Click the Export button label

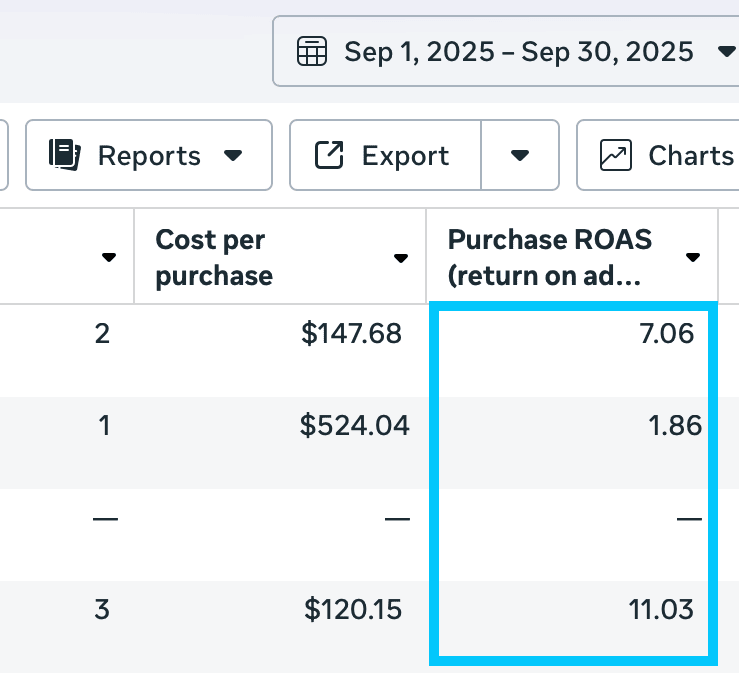tap(405, 156)
